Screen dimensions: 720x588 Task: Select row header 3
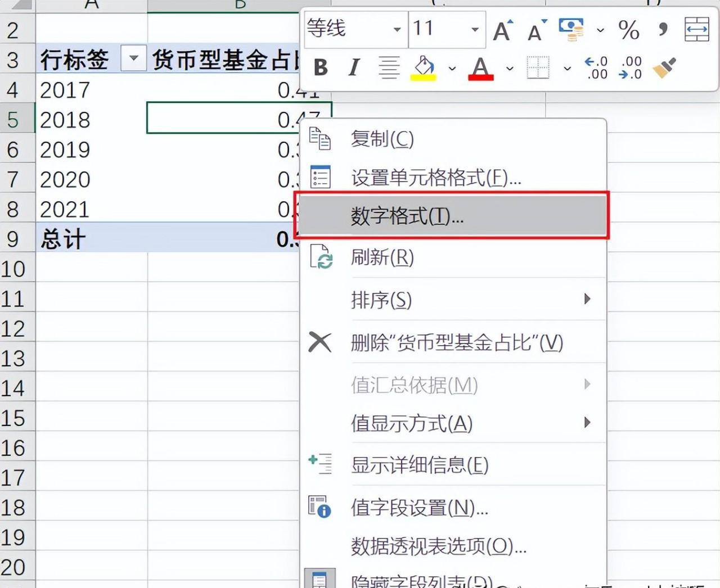tap(17, 59)
